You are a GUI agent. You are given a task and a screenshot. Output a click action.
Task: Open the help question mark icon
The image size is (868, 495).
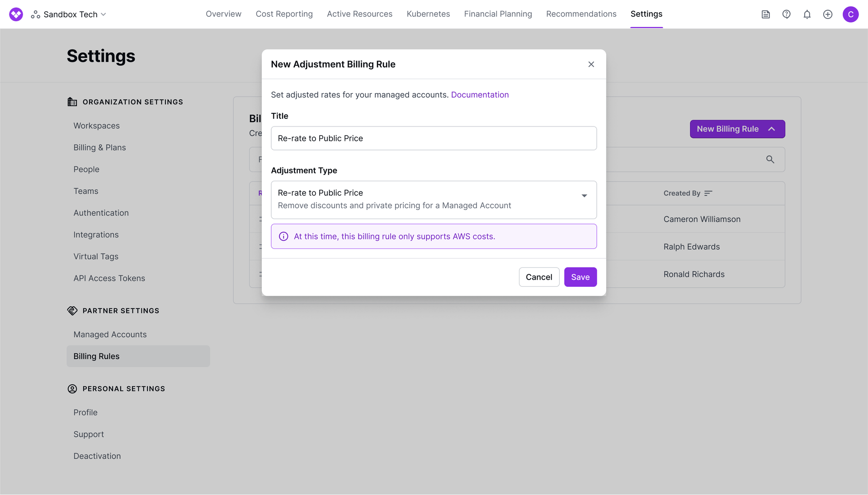pos(786,14)
